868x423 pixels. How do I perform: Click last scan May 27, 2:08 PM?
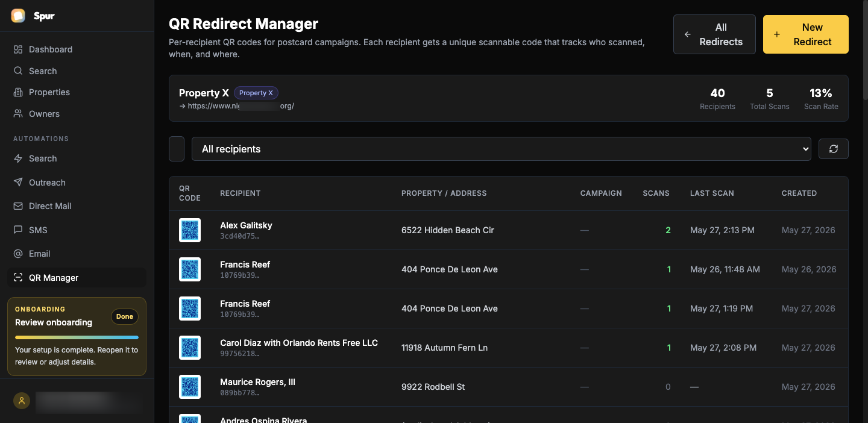723,348
